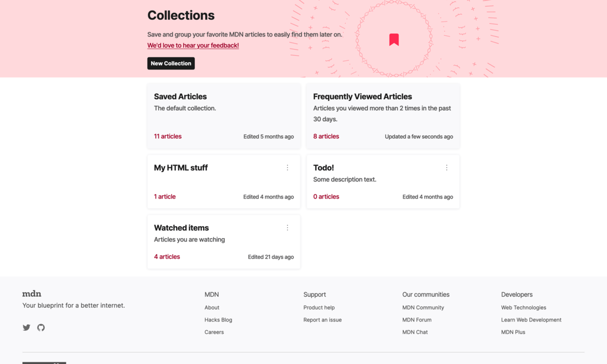Image resolution: width=607 pixels, height=364 pixels.
Task: Visit MDN Forum community link
Action: pyautogui.click(x=417, y=320)
